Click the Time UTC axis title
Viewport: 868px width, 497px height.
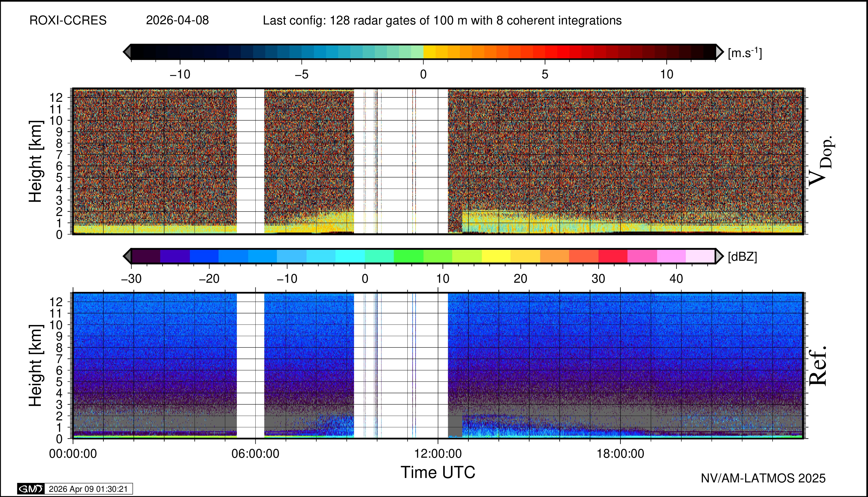[x=438, y=473]
